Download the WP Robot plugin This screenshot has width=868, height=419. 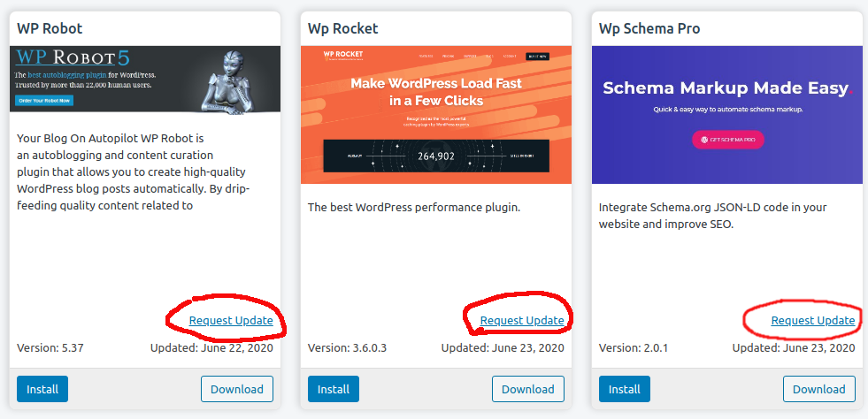coord(237,389)
